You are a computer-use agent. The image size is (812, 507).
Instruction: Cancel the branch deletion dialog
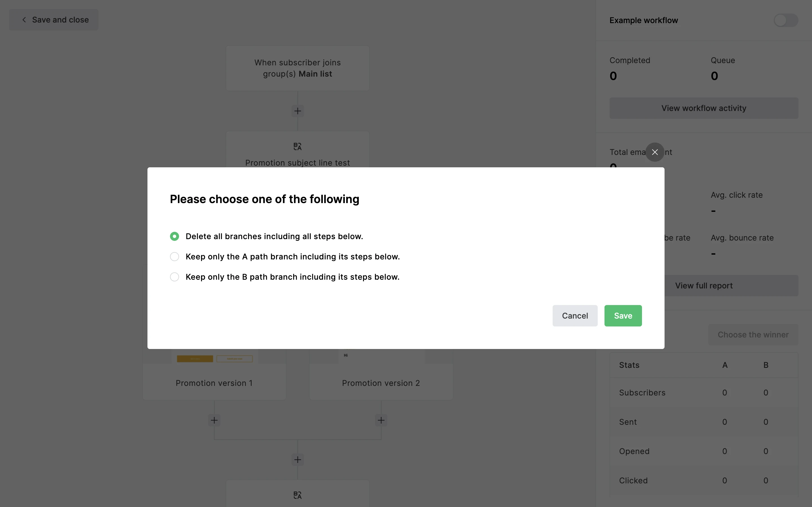click(575, 316)
